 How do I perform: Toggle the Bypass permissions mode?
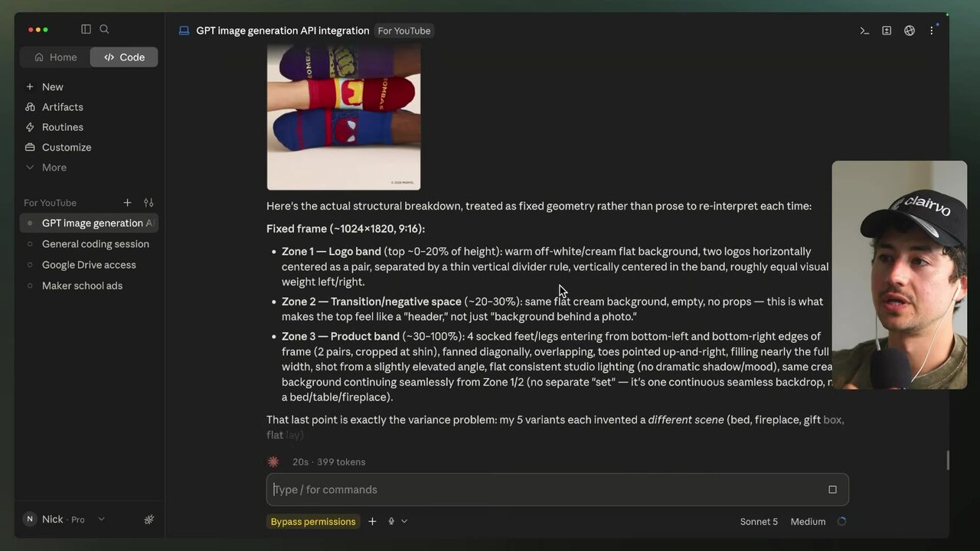coord(313,522)
